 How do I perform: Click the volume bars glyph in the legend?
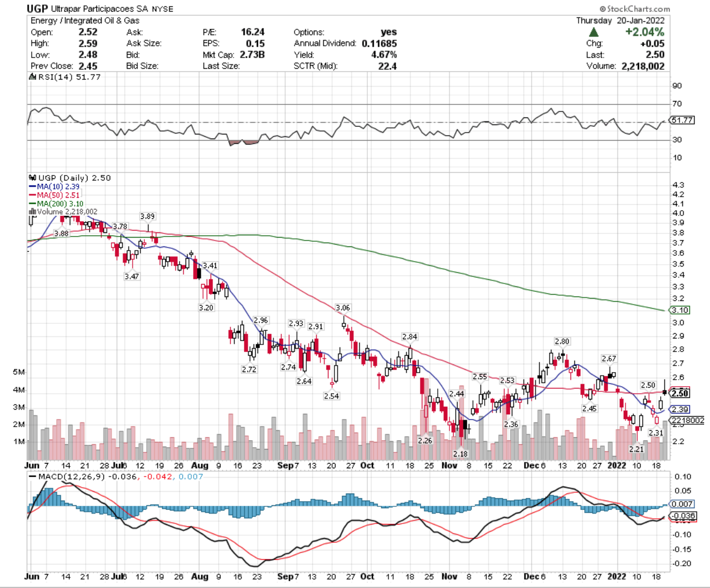pyautogui.click(x=33, y=212)
